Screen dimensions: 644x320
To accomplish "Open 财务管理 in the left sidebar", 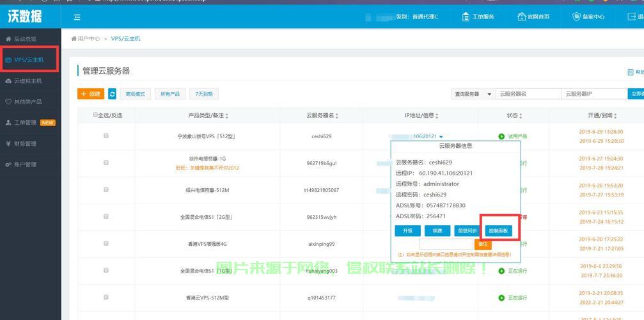I will (x=26, y=143).
